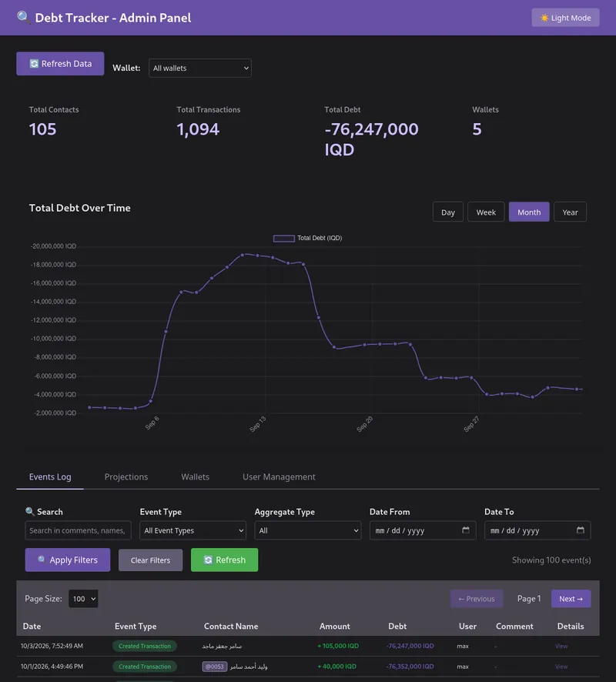
Task: Click the Debt column header
Action: point(397,627)
